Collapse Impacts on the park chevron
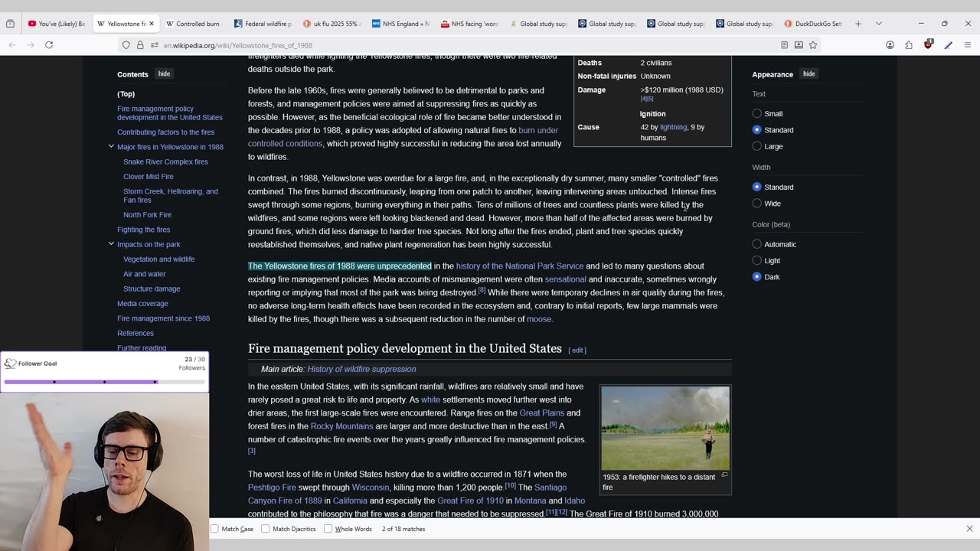Screen dimensions: 980x551 [111, 243]
